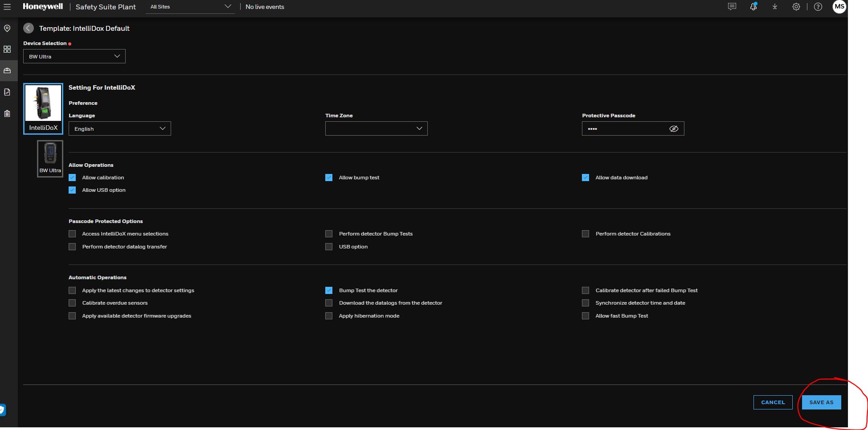Uncheck the Allow calibration checkbox
Viewport: 868px width, 430px height.
[72, 177]
